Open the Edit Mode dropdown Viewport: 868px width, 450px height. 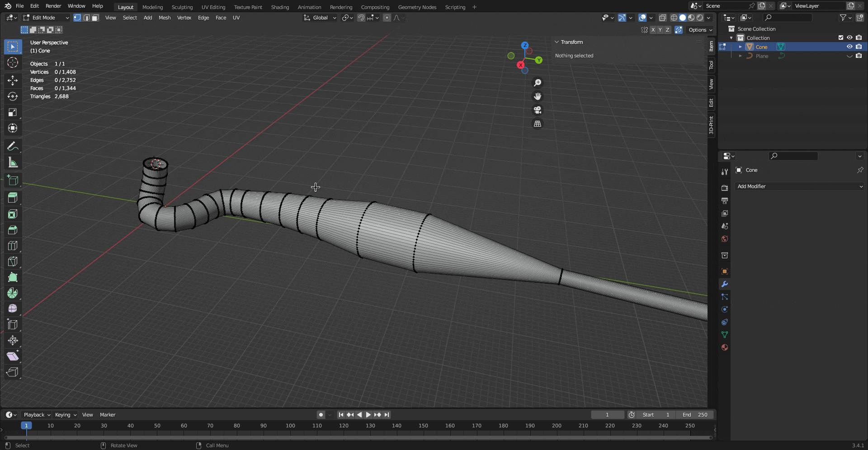pos(46,18)
